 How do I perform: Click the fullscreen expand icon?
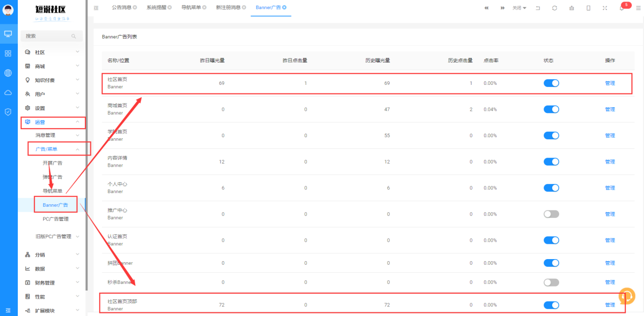(x=605, y=8)
